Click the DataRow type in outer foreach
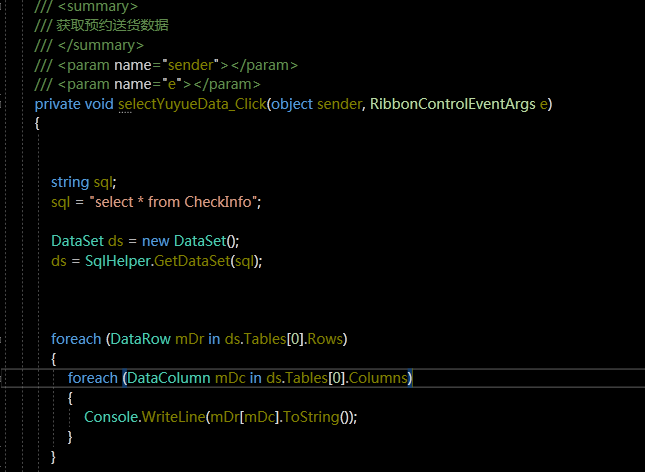This screenshot has width=645, height=472. 140,339
